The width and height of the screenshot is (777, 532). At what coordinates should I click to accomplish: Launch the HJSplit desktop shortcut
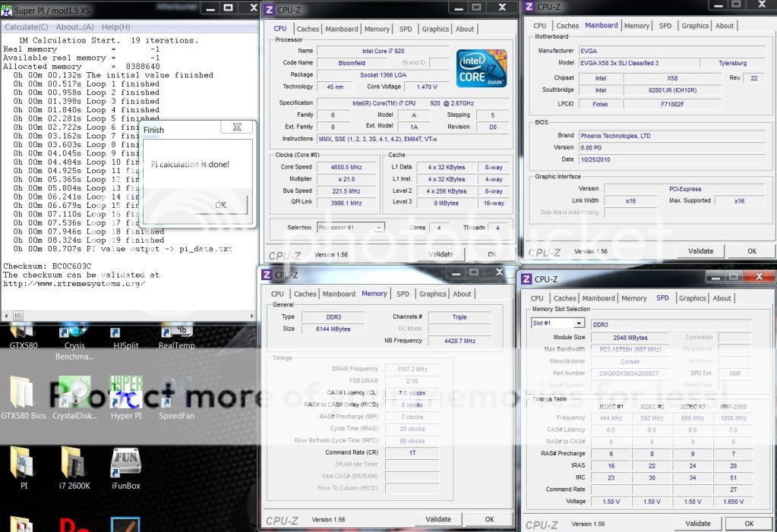[x=125, y=334]
